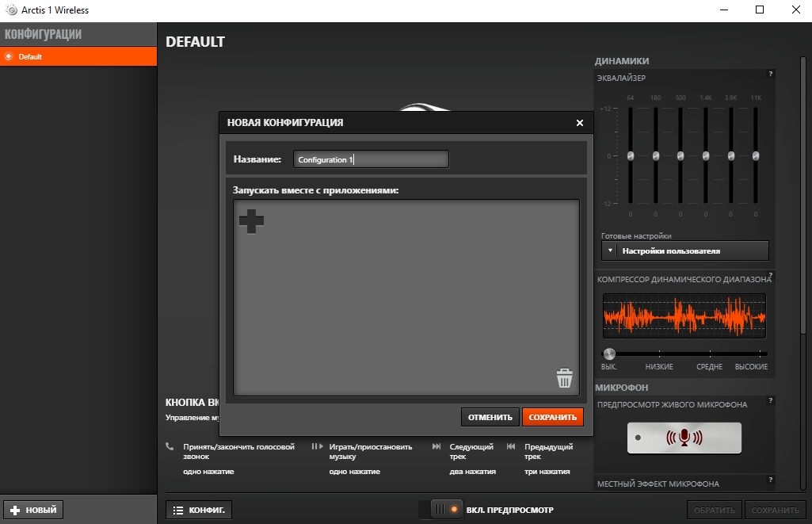
Task: Click the Новый button to create configuration
Action: 33,510
